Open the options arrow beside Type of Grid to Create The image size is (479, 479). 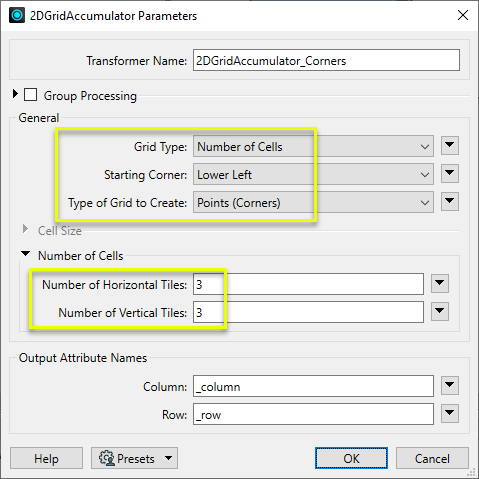coord(450,201)
